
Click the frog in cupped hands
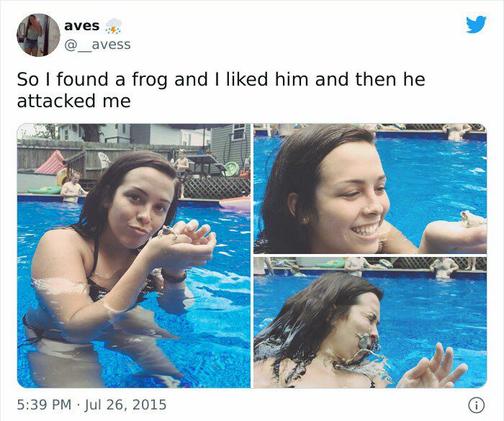click(x=168, y=232)
